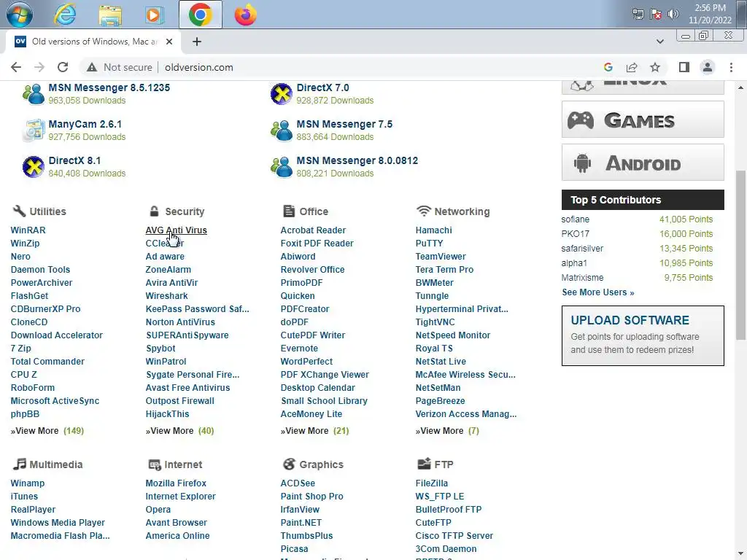
Task: Click the DirectX 7.0 icon
Action: pos(282,94)
